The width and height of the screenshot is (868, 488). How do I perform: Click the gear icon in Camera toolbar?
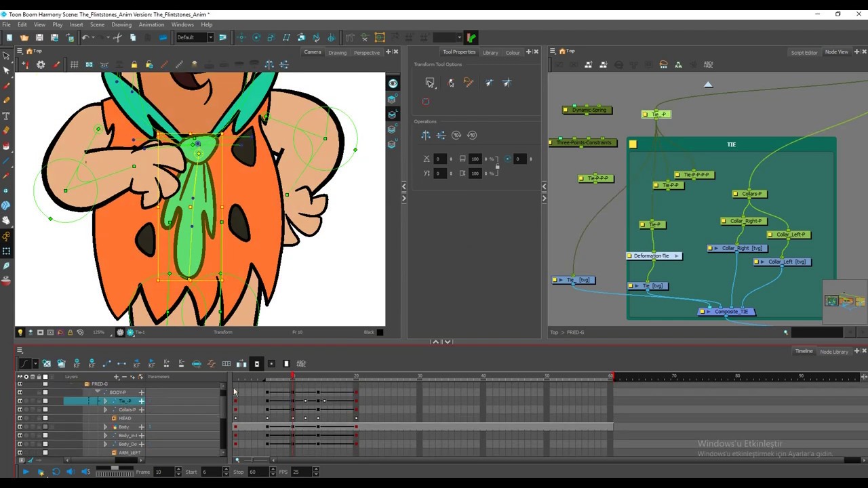(x=41, y=64)
